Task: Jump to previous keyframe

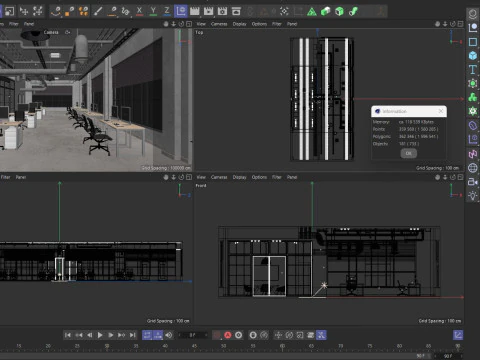Action: point(79,335)
